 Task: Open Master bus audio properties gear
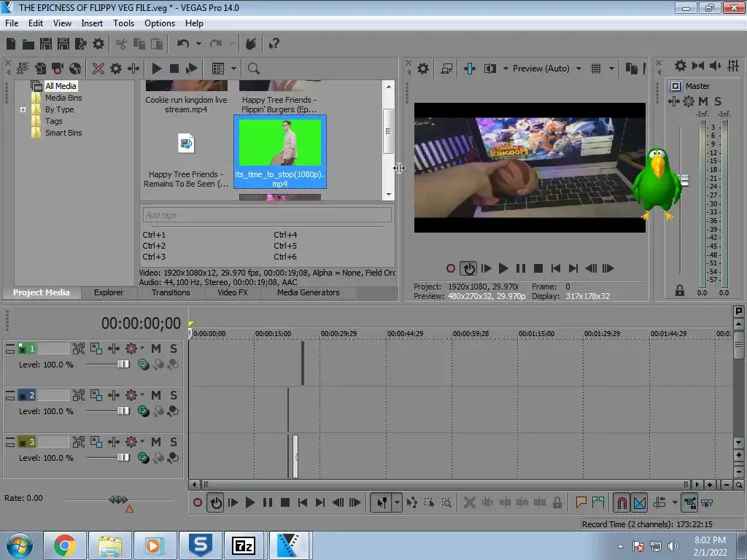tap(681, 66)
